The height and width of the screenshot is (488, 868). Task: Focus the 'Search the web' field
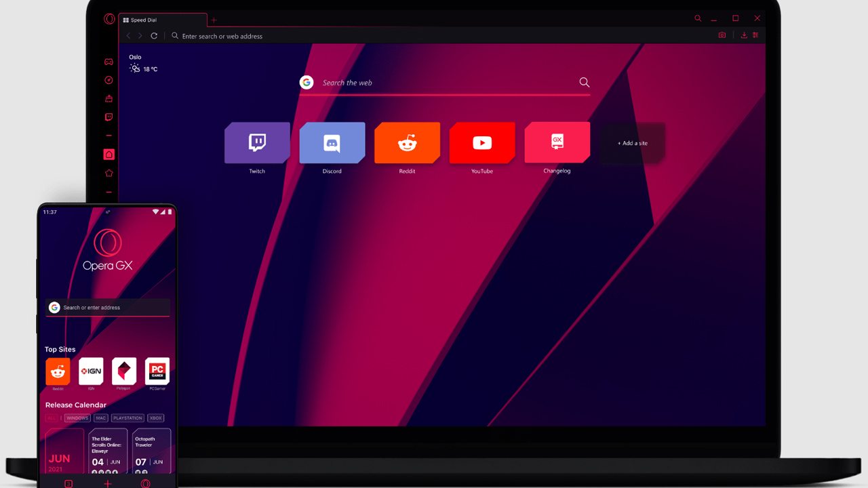444,83
